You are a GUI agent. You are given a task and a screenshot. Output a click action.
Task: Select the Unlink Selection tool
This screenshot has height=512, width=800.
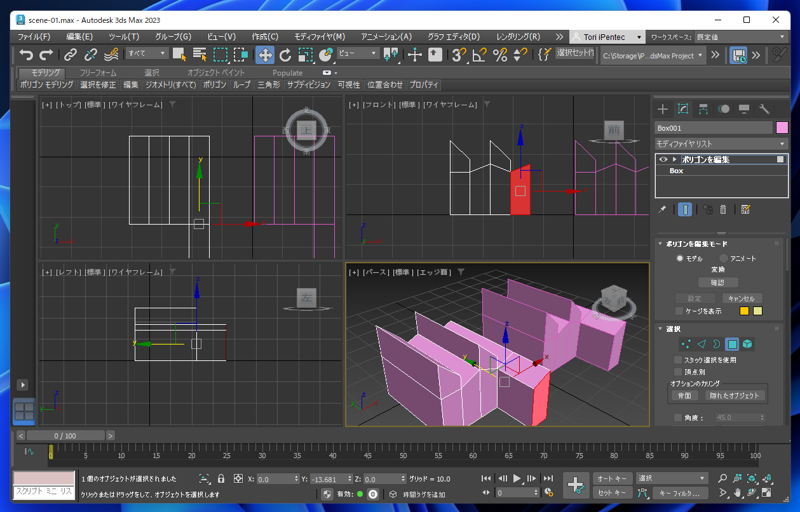(91, 55)
